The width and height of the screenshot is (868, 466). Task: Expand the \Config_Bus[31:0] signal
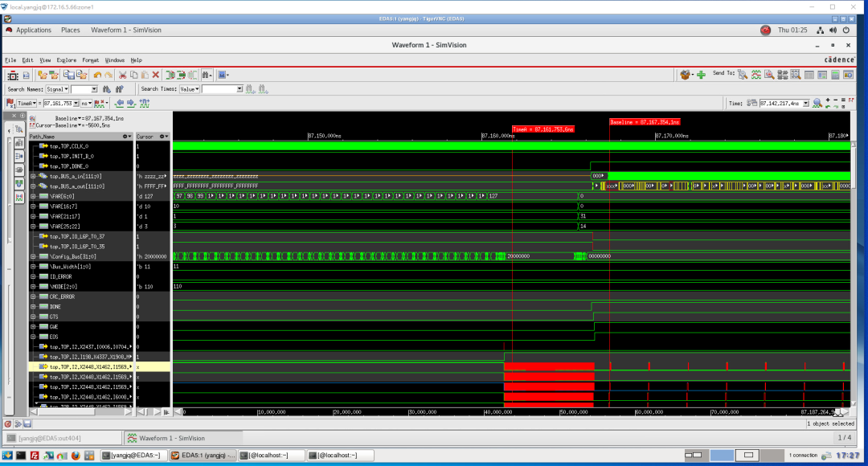click(x=33, y=256)
